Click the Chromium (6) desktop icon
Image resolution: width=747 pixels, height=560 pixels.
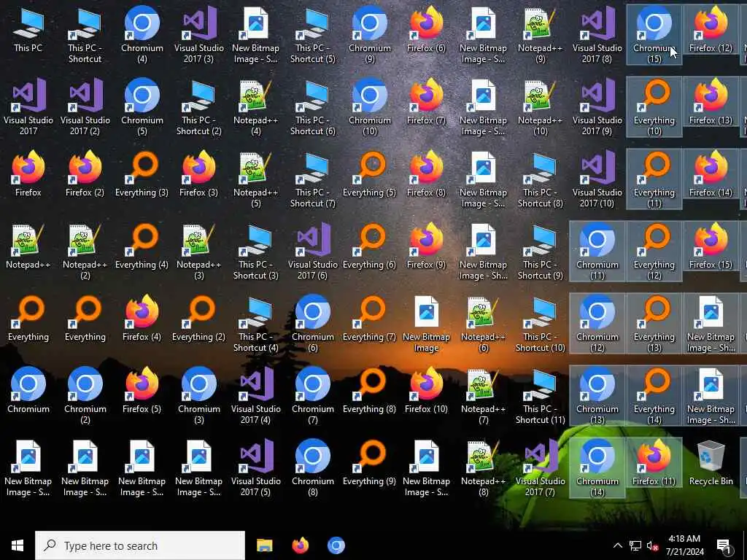coord(312,324)
